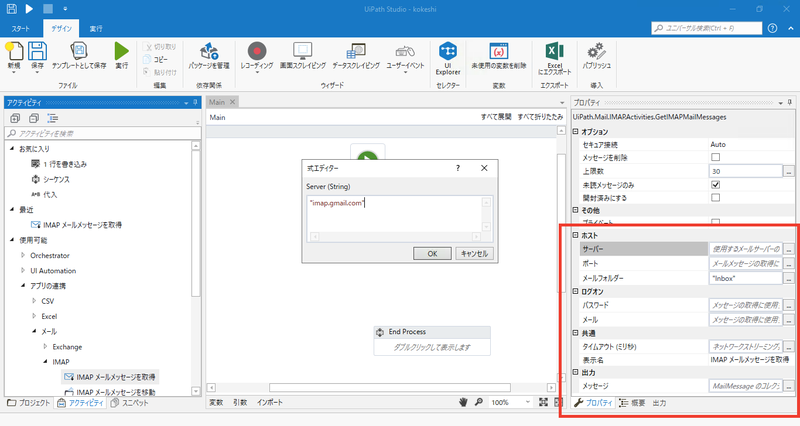Screen dimensions: 800x426
Task: Click title bar stop icon
Action: (47, 9)
